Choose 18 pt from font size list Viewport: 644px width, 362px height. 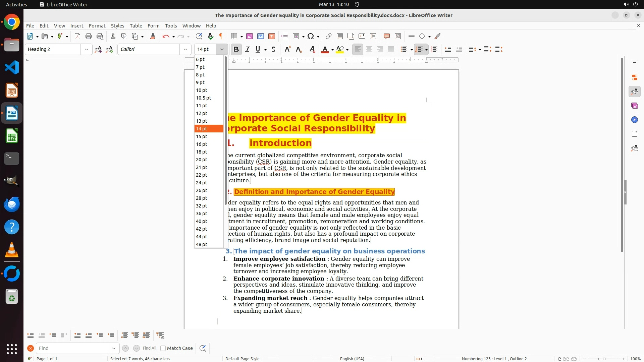click(202, 152)
